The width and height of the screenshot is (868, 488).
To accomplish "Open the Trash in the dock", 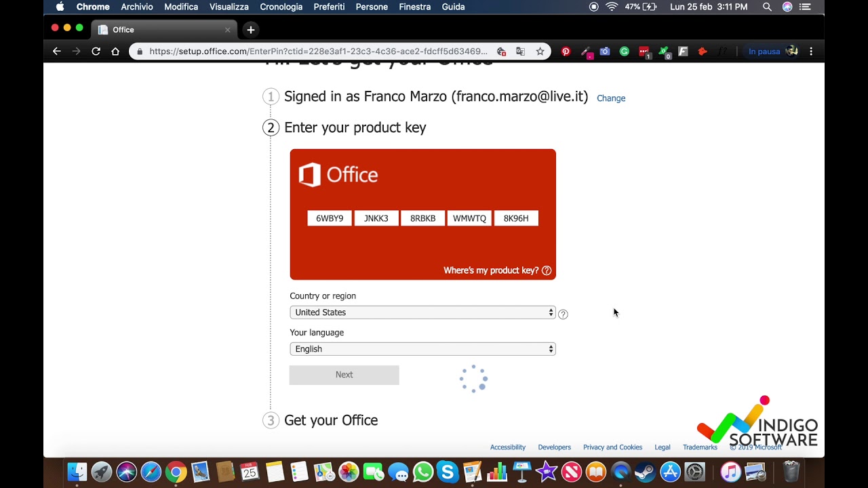I will 791,472.
